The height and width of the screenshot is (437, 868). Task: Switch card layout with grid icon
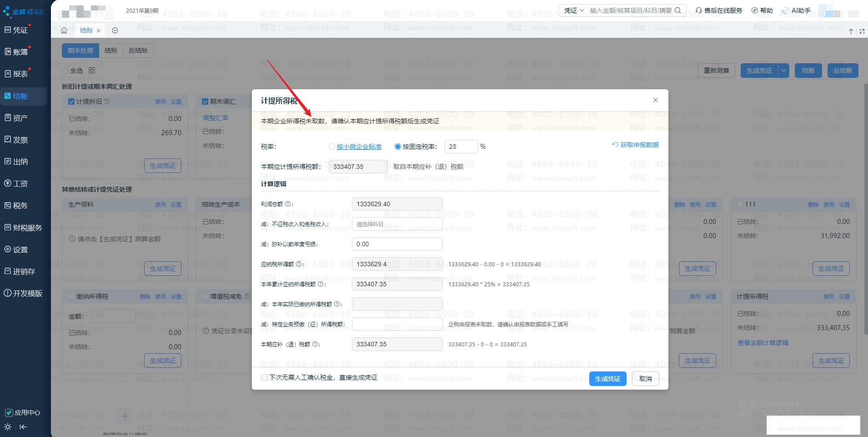[x=92, y=71]
